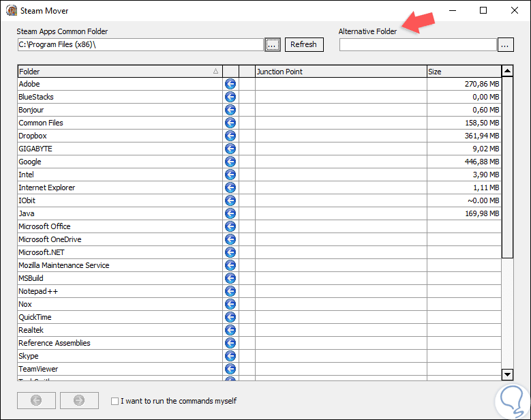Click the blue arrow icon in Google row
531x420 pixels.
point(230,162)
